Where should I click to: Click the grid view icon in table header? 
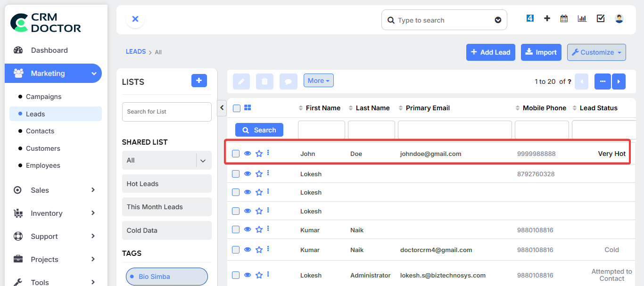(248, 108)
